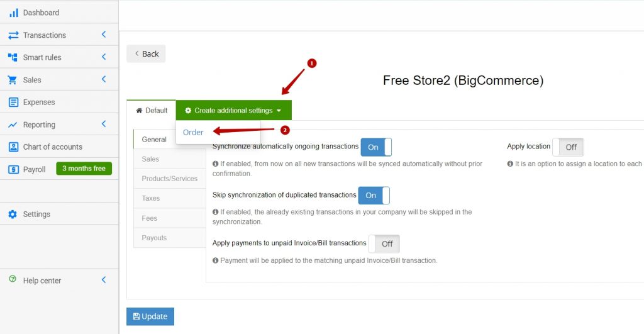Open Expenses from the sidebar
Viewport: 644px width, 334px height.
[x=59, y=102]
